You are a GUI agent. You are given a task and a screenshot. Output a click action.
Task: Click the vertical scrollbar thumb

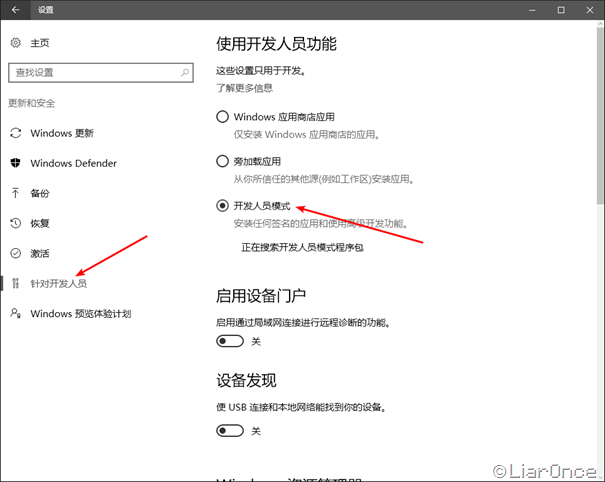[x=600, y=116]
